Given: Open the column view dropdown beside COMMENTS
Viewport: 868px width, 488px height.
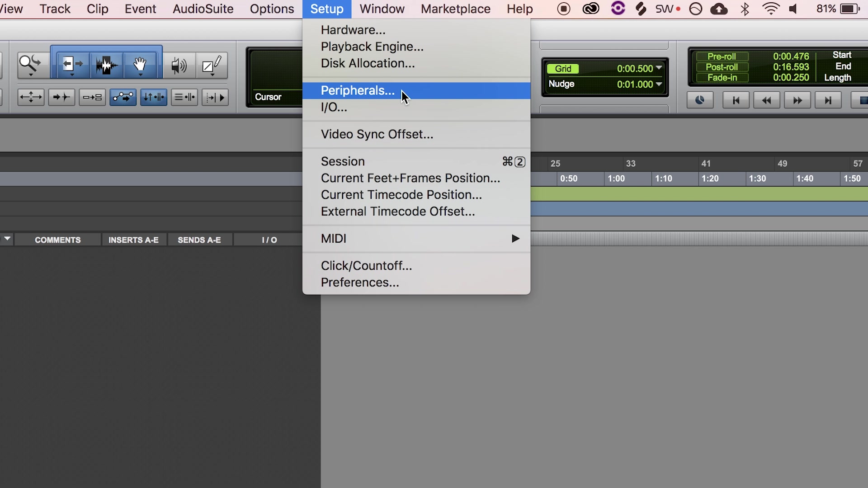Looking at the screenshot, I should (x=7, y=239).
